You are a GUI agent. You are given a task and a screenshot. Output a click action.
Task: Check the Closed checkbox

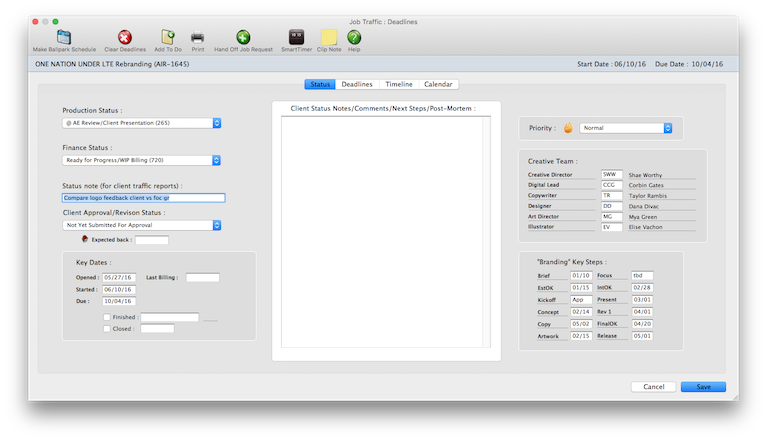107,328
